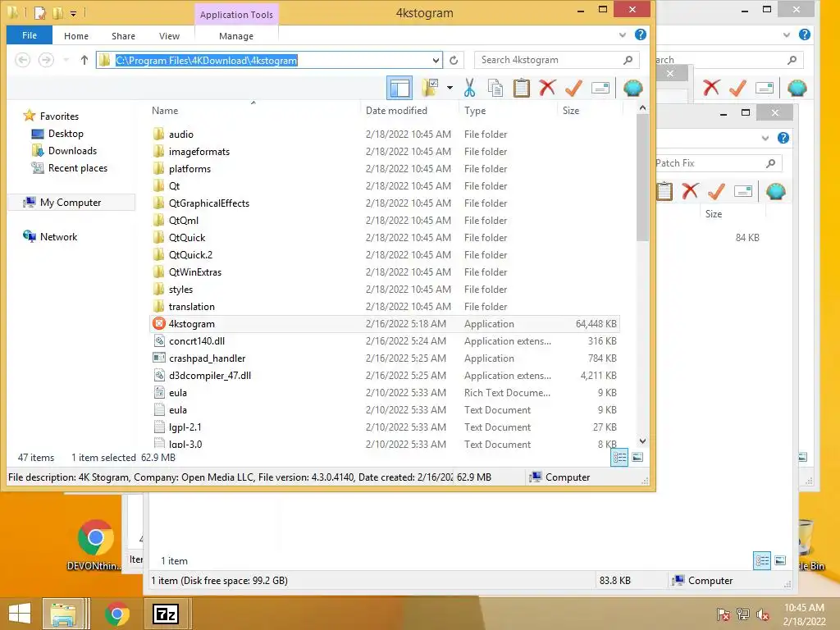Click the file list vertical scrollbar thumb
Image resolution: width=840 pixels, height=630 pixels.
[642, 178]
